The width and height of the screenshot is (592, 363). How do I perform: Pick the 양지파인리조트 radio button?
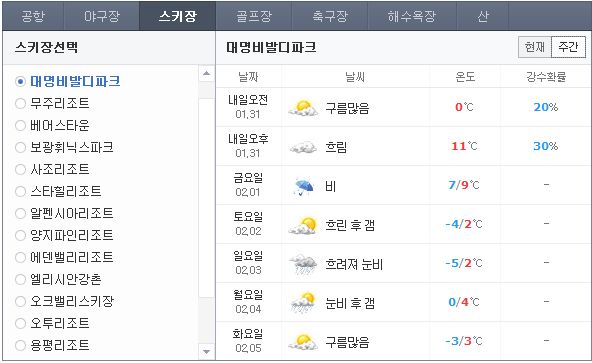coord(20,235)
